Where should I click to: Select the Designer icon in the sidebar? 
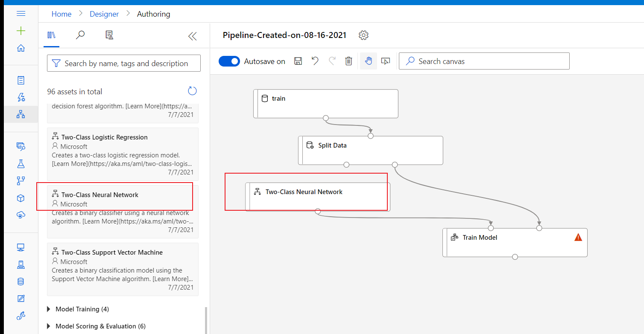point(21,114)
